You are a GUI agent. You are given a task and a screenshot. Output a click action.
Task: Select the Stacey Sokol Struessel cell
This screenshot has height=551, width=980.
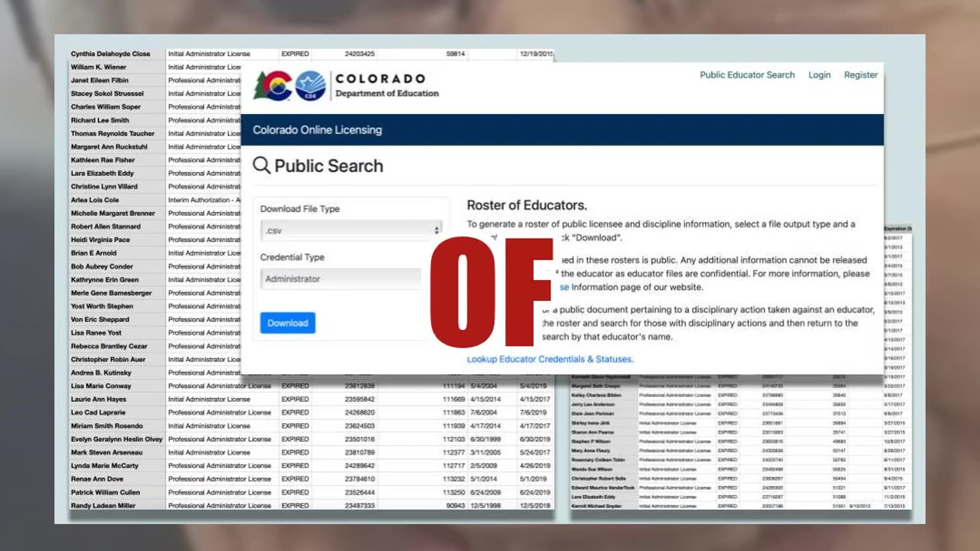tap(118, 93)
